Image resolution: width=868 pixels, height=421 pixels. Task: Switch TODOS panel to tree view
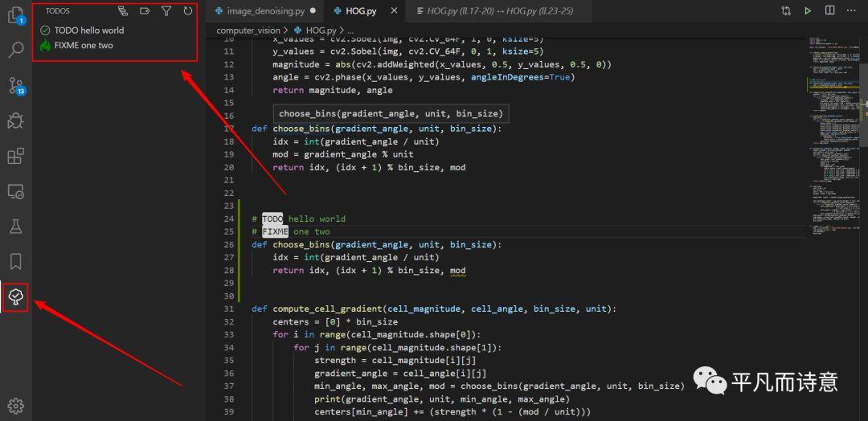click(123, 10)
